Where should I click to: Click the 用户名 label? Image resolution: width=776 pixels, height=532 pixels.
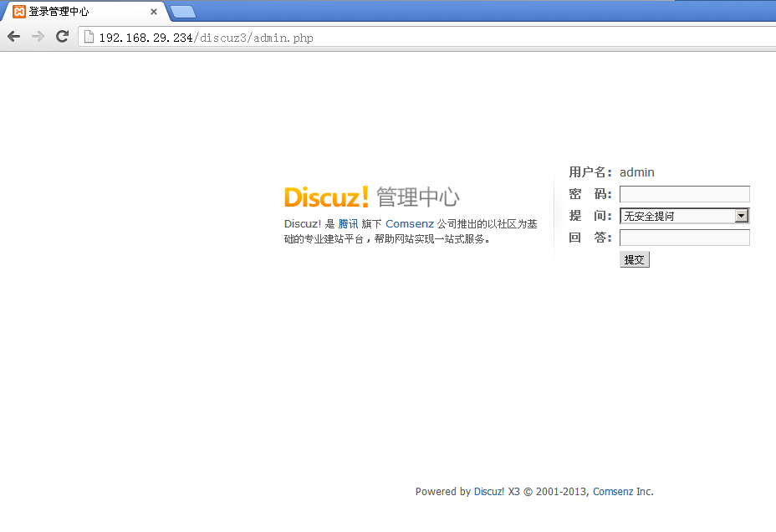(590, 172)
